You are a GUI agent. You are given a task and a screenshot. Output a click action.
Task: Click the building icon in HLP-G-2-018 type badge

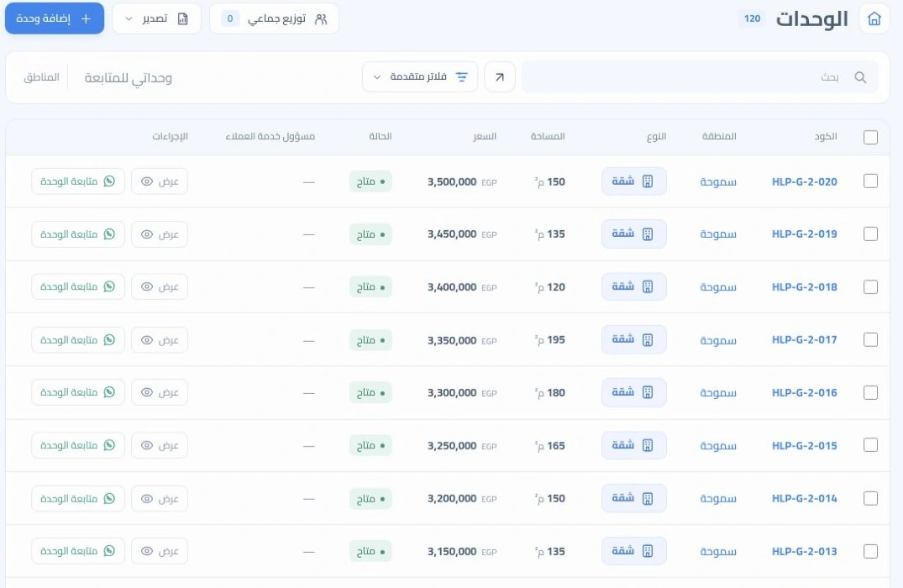click(x=648, y=286)
